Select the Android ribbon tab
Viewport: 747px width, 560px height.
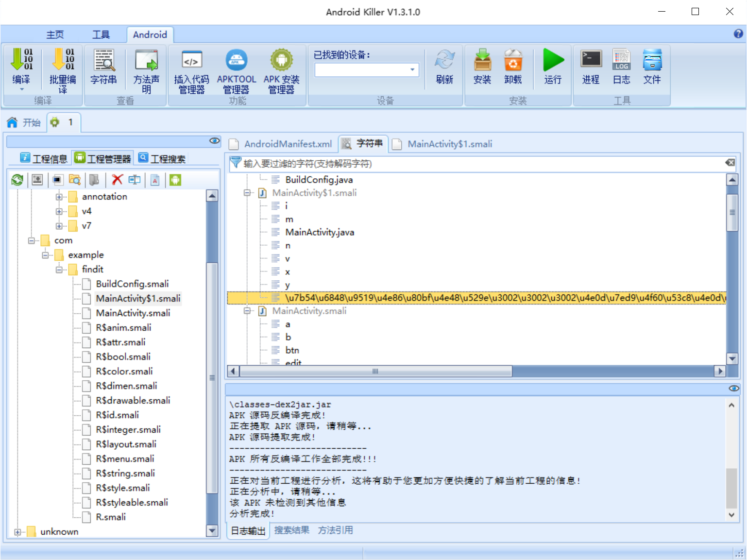click(x=150, y=34)
